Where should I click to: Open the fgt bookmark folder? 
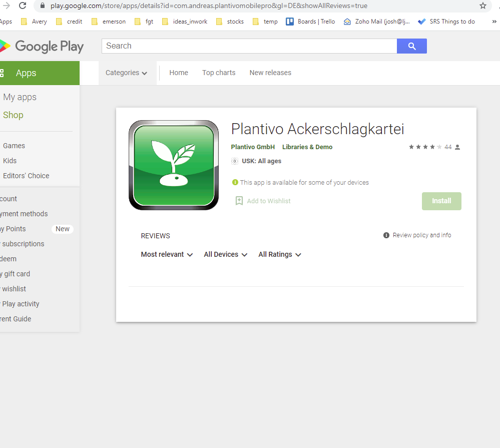coord(144,22)
